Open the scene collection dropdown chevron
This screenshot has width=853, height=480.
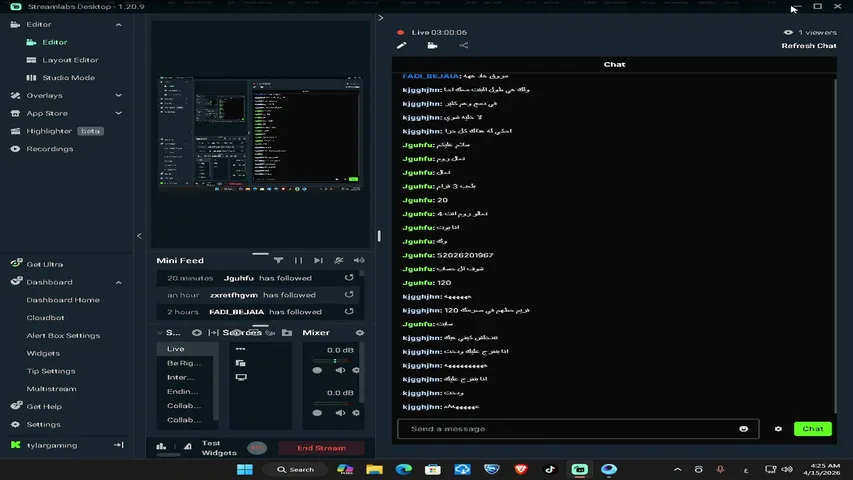160,333
